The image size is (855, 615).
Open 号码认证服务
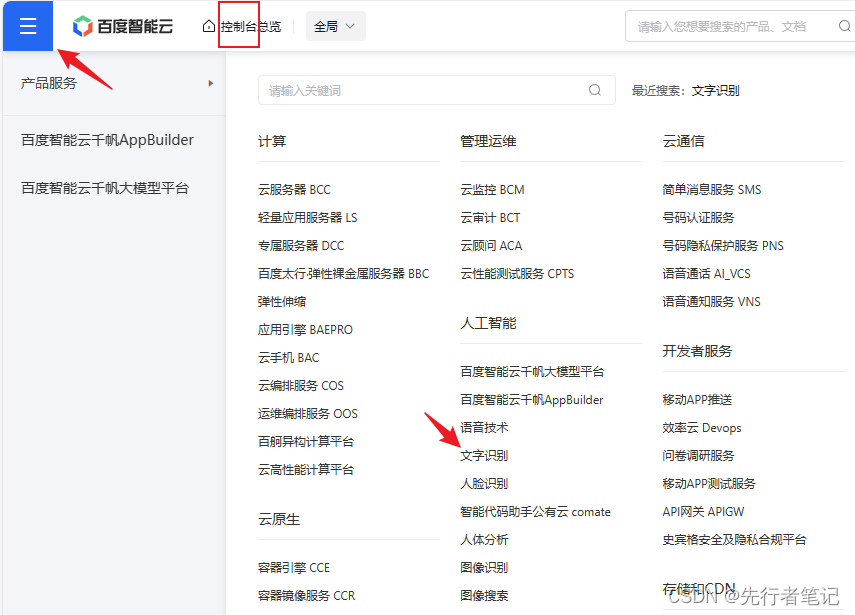point(699,218)
